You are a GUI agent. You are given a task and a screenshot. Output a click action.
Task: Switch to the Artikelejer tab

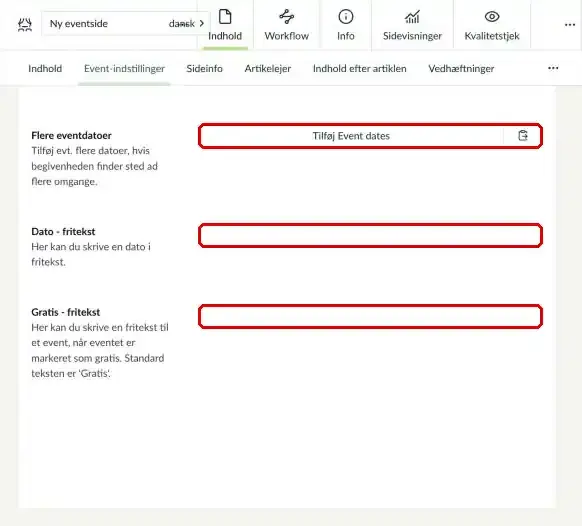268,69
